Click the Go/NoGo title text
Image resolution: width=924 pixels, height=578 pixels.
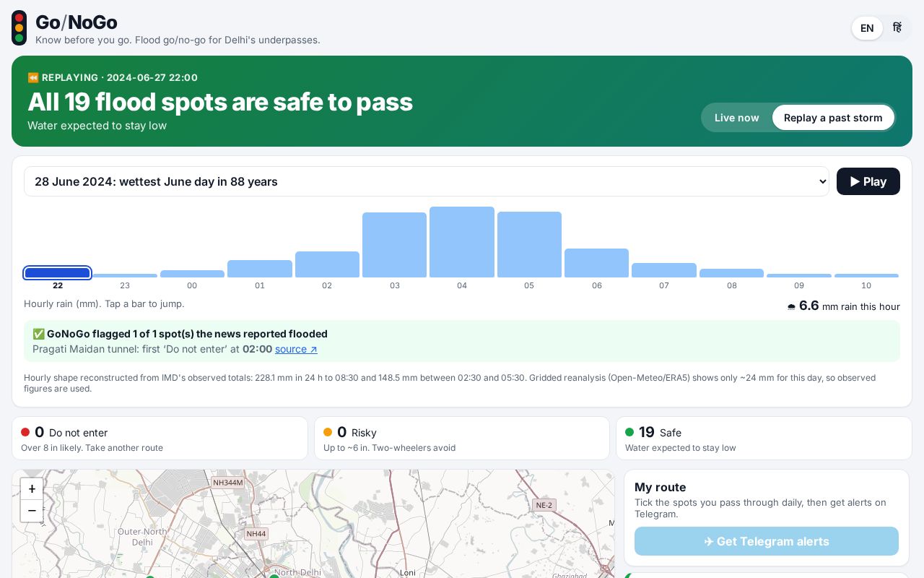[x=77, y=22]
